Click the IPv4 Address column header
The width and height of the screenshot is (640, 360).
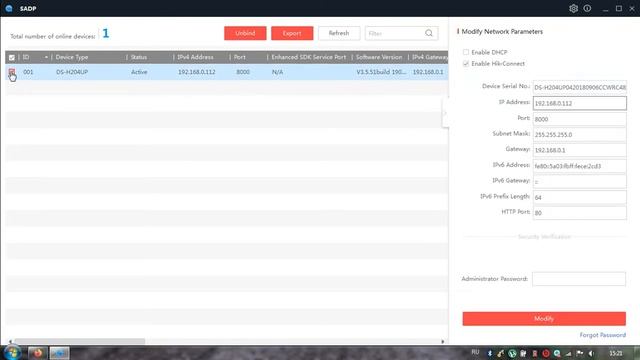pyautogui.click(x=195, y=57)
